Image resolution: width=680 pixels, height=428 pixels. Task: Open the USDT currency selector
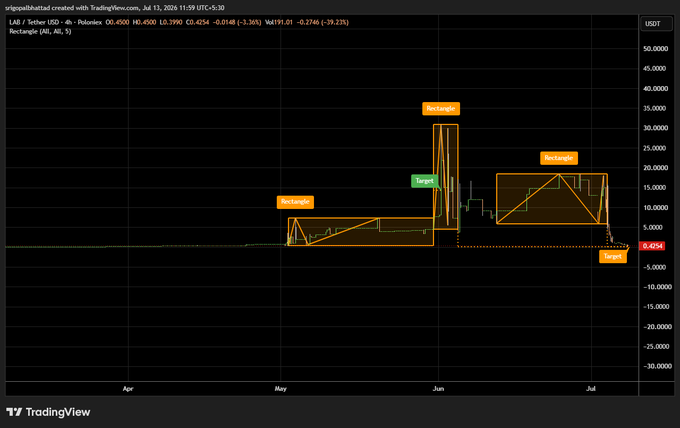click(x=657, y=23)
